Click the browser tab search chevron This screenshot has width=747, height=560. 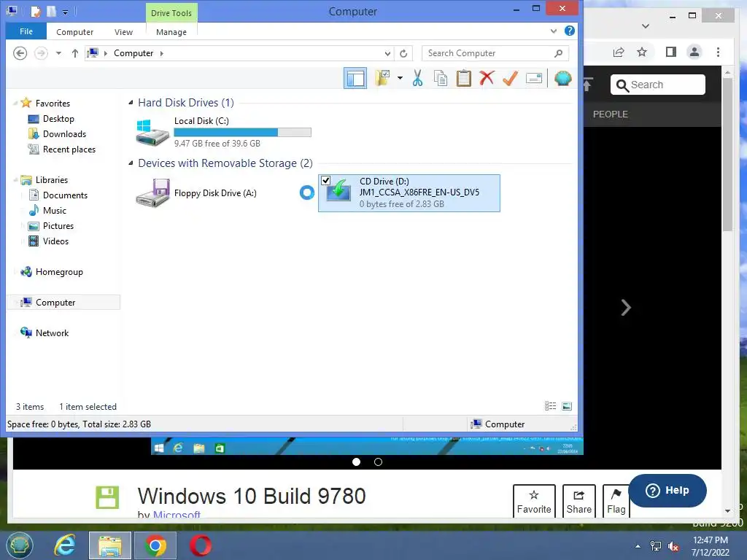point(646,26)
